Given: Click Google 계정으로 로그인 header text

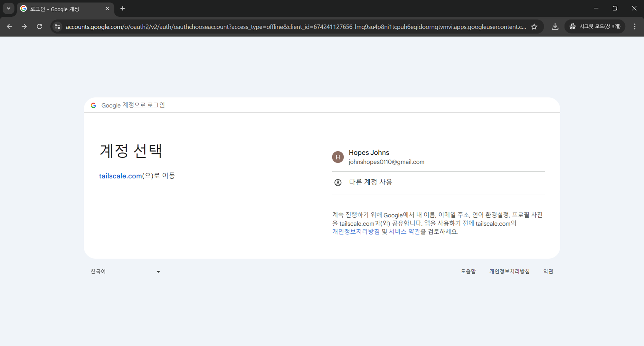Looking at the screenshot, I should point(133,105).
